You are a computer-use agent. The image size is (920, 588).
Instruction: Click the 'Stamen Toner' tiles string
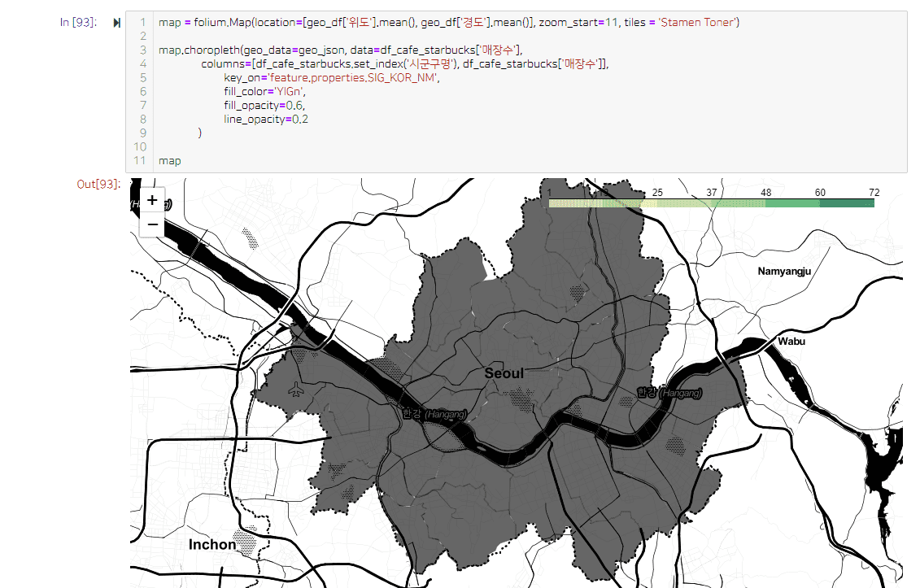[696, 22]
